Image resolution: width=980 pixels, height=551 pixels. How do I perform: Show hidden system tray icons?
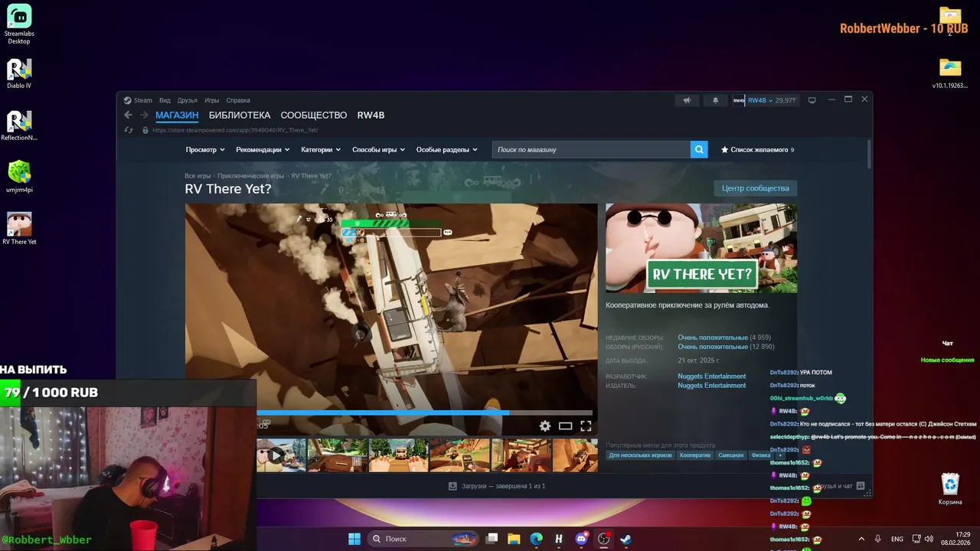coord(861,539)
